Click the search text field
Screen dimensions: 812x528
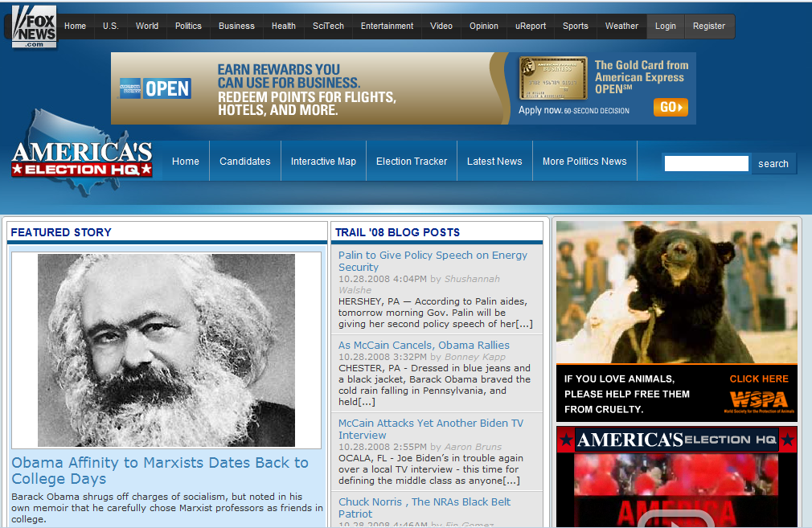[x=707, y=164]
